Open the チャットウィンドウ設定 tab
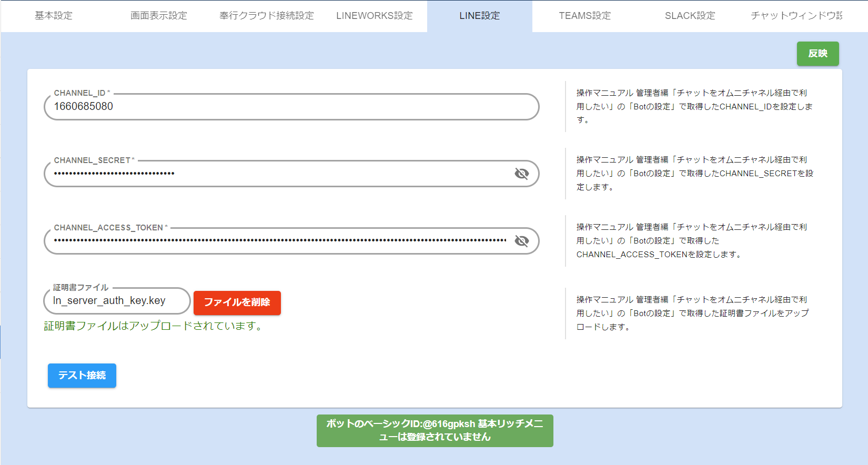 [796, 16]
